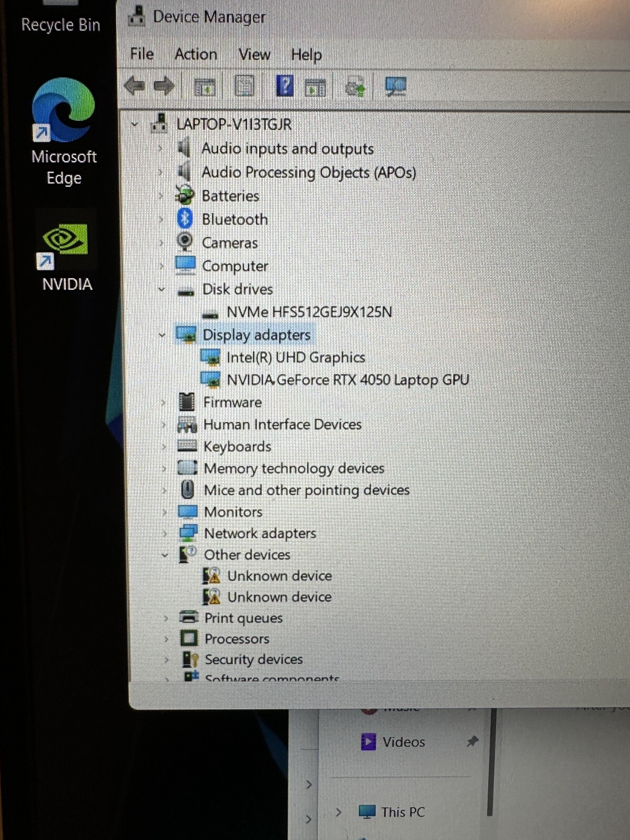The image size is (630, 840).
Task: Select NVIDIA GeForce RTX 4050 Laptop GPU
Action: tap(348, 380)
